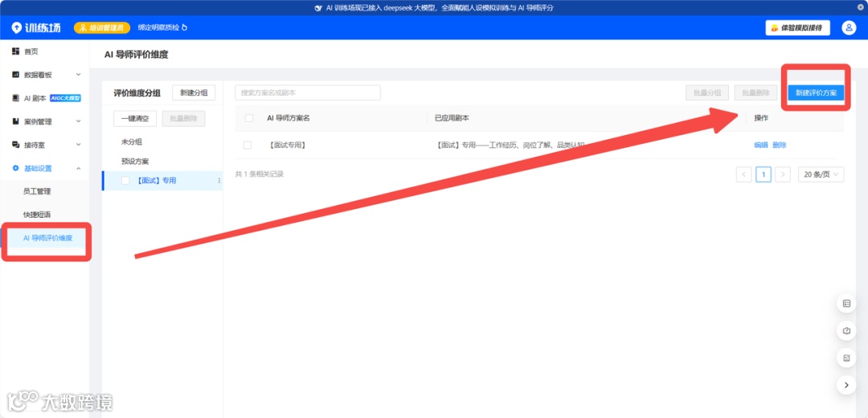Tick the 【面试专用】 row checkbox

(248, 145)
